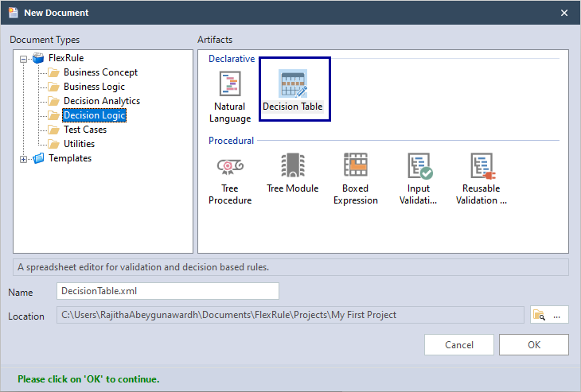Choose the Tree Procedure artifact icon
The width and height of the screenshot is (581, 392).
[x=230, y=166]
